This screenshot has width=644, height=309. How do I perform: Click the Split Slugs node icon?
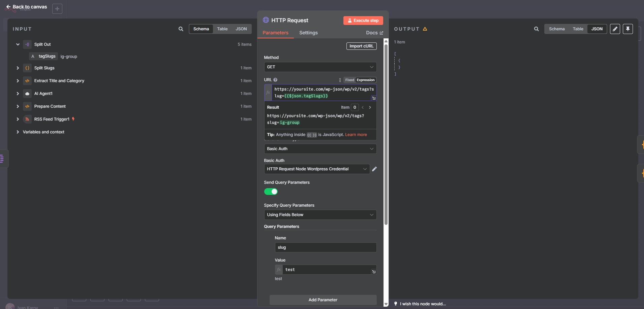pos(27,68)
